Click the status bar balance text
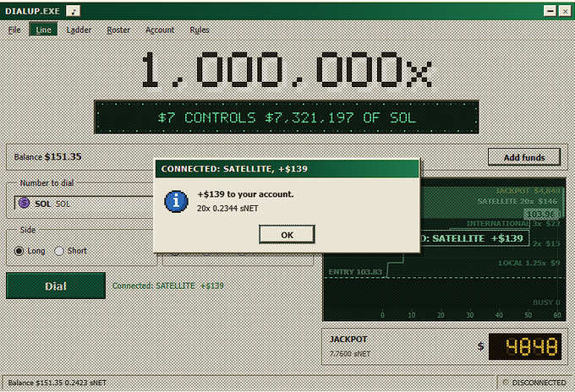The image size is (575, 392). point(57,383)
